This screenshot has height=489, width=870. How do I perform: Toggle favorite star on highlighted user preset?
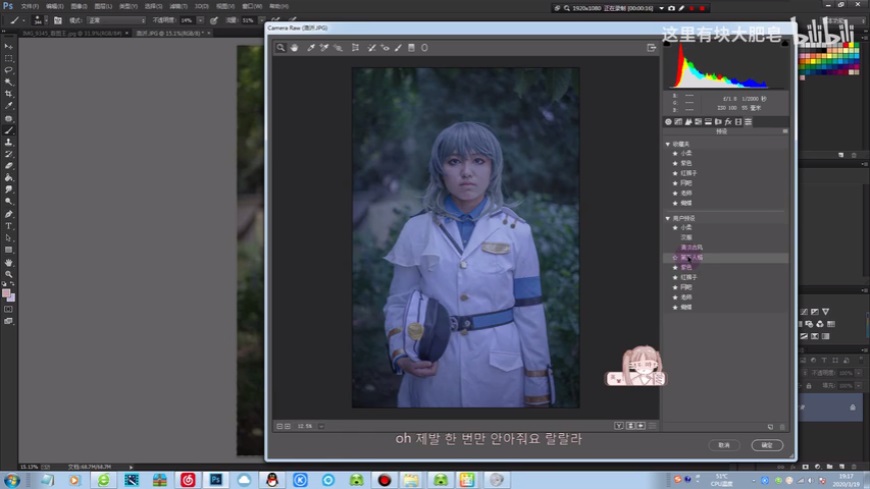(675, 257)
